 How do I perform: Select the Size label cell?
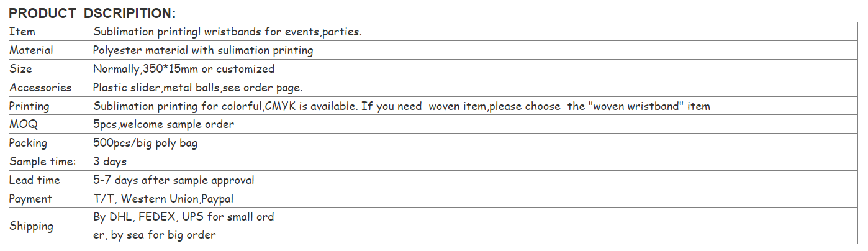pyautogui.click(x=50, y=69)
